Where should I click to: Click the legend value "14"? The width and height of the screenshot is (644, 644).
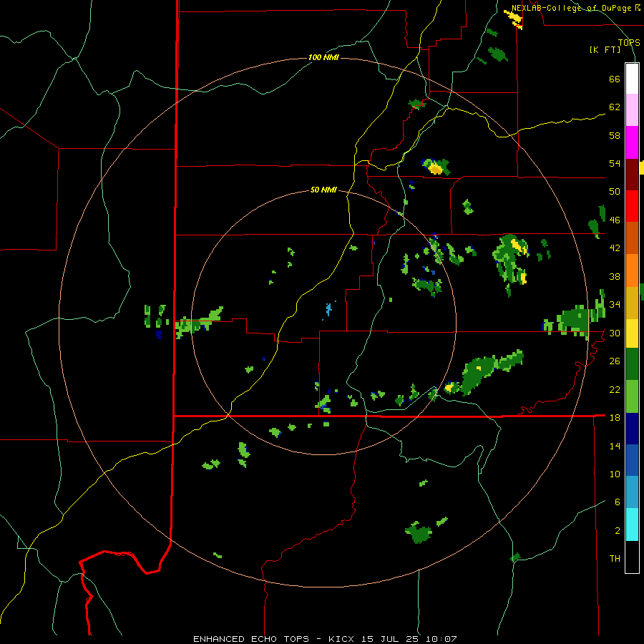pos(615,446)
